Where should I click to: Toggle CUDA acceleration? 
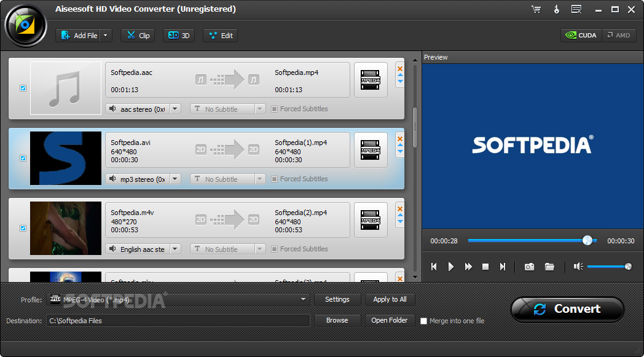tap(581, 35)
